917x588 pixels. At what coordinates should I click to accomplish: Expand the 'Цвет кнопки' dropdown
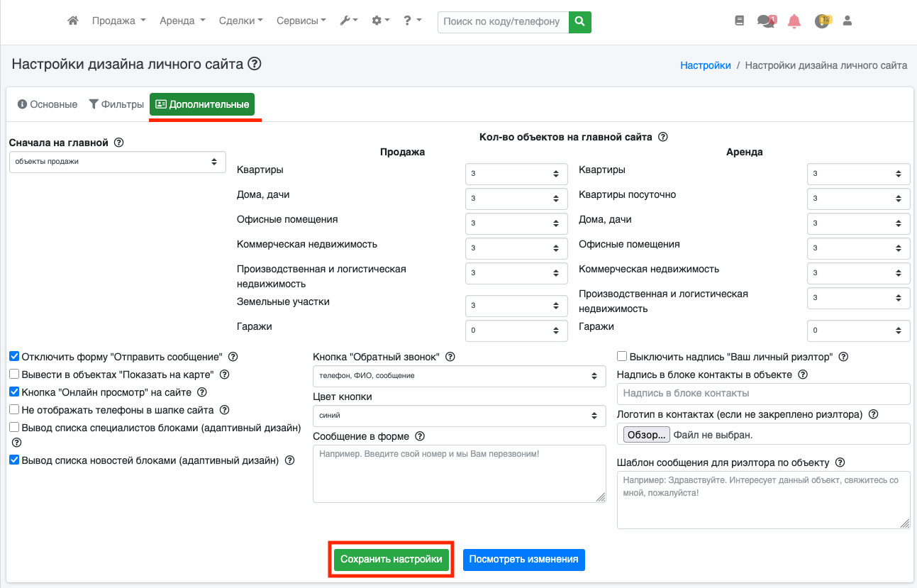[x=459, y=416]
